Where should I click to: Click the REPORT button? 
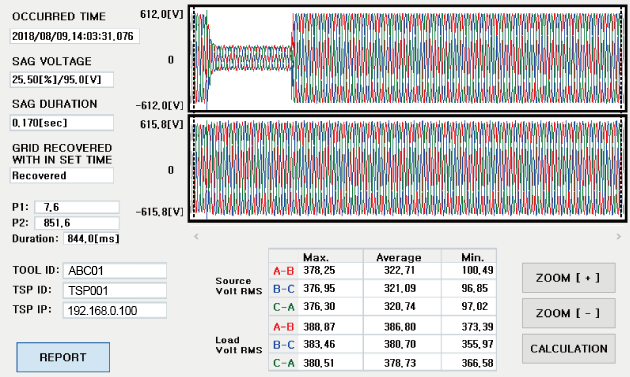point(63,357)
